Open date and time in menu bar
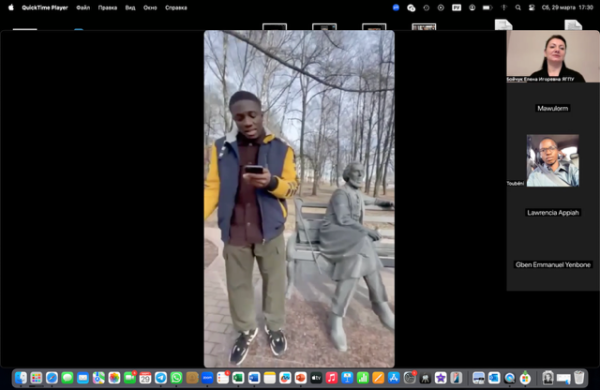 pyautogui.click(x=567, y=8)
